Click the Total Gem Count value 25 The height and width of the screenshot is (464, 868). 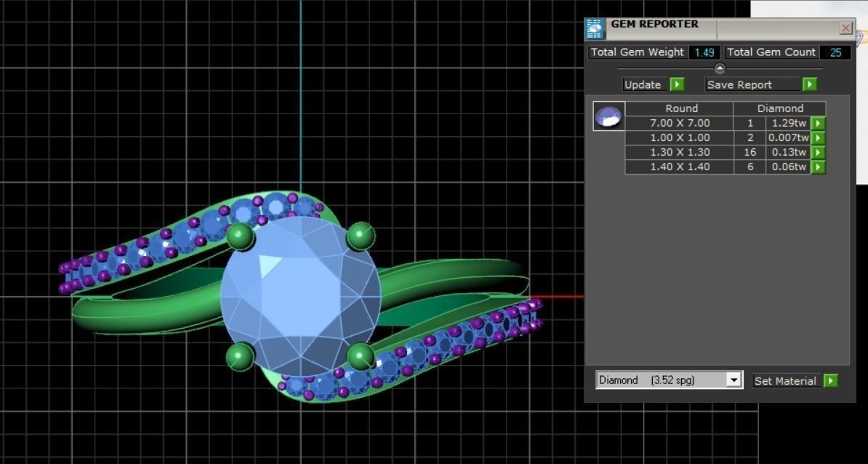835,52
